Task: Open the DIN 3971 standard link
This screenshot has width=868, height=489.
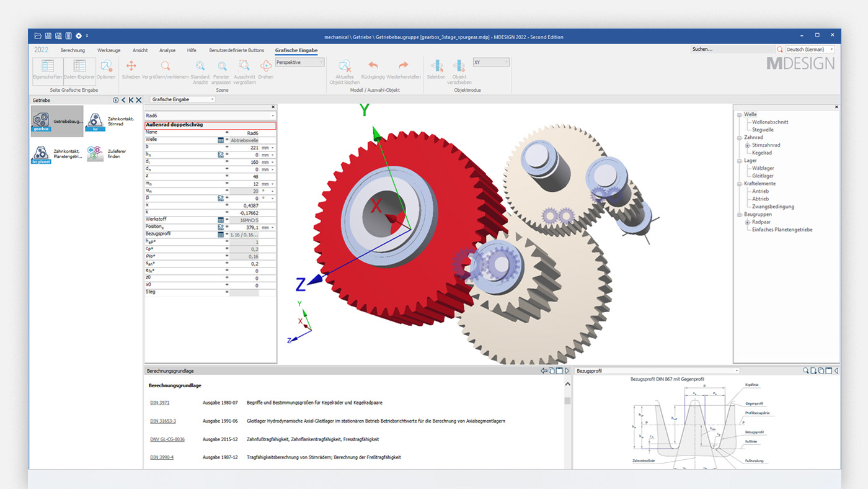Action: 159,403
